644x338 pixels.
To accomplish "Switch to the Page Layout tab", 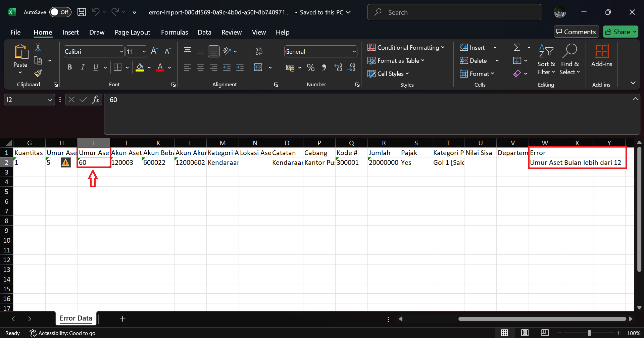I will [x=132, y=33].
